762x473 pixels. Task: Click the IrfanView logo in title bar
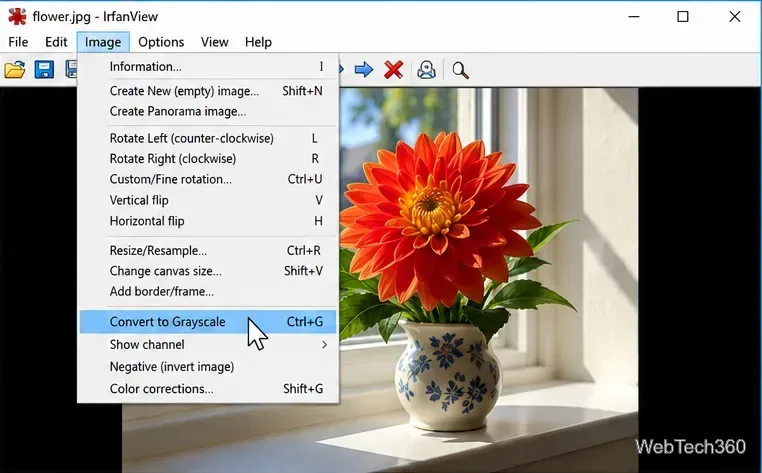(x=17, y=17)
